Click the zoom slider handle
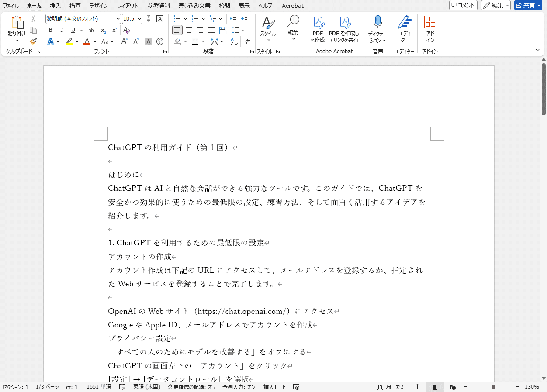 click(x=493, y=387)
